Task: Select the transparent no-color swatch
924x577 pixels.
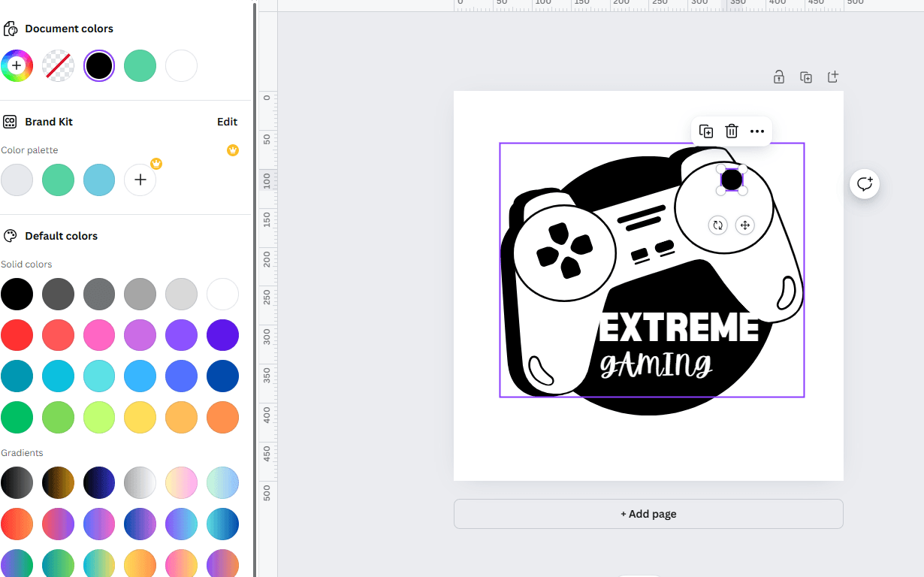Action: pyautogui.click(x=58, y=66)
